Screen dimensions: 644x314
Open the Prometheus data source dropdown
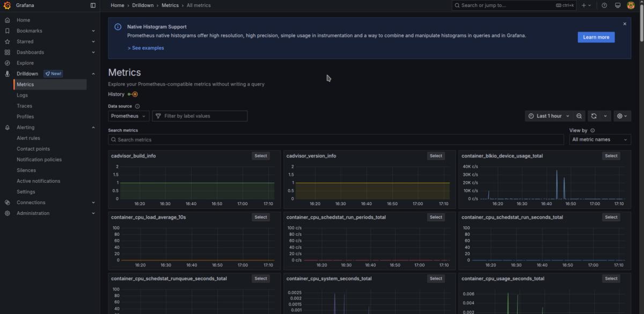pos(129,116)
